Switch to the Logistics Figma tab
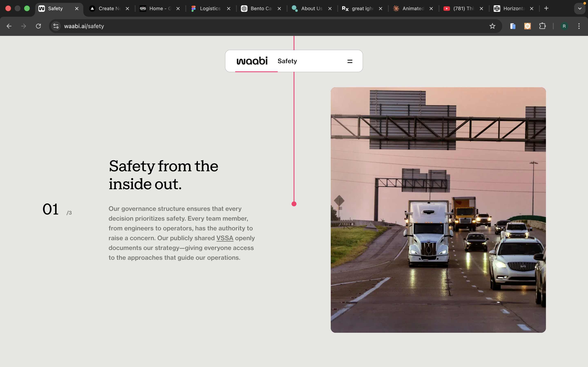Screen dimensions: 588x367 (x=209, y=9)
